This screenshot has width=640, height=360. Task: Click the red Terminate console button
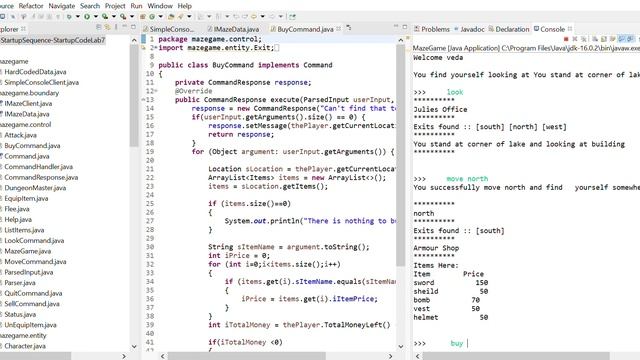click(566, 39)
